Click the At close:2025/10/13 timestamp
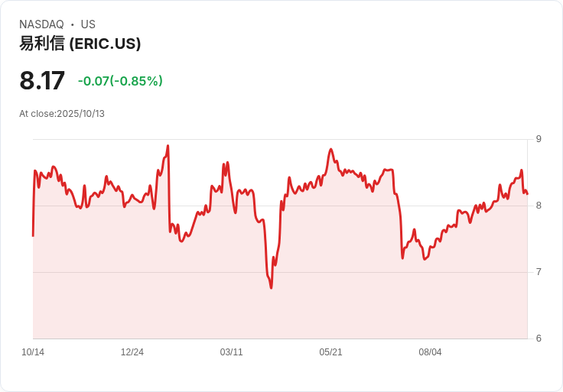Viewport: 563px width, 392px height. 62,114
